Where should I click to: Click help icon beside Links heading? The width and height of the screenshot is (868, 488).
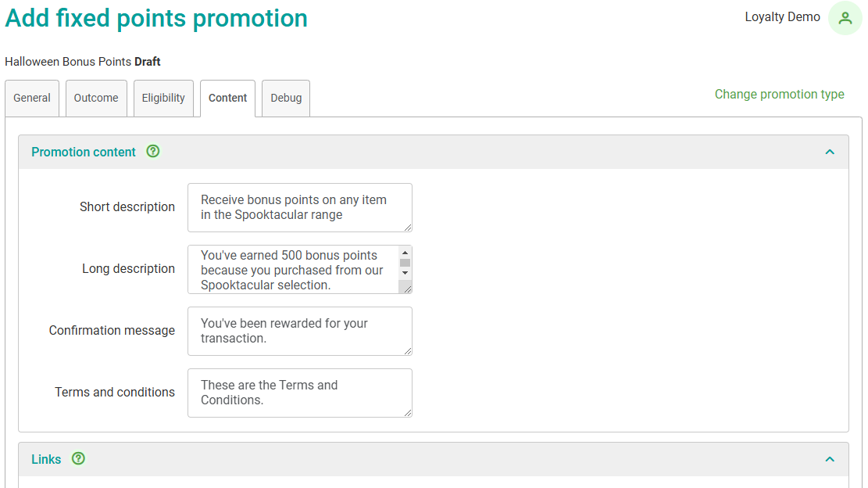coord(78,459)
